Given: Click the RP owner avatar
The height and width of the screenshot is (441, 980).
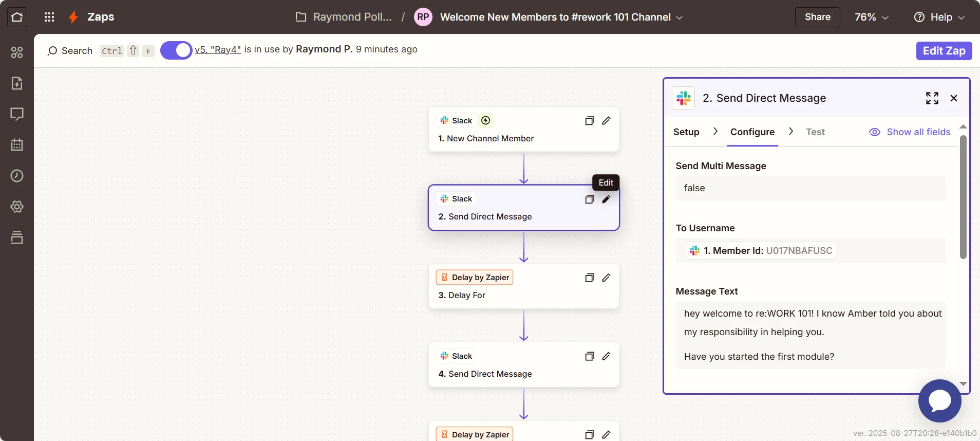Looking at the screenshot, I should [x=423, y=17].
